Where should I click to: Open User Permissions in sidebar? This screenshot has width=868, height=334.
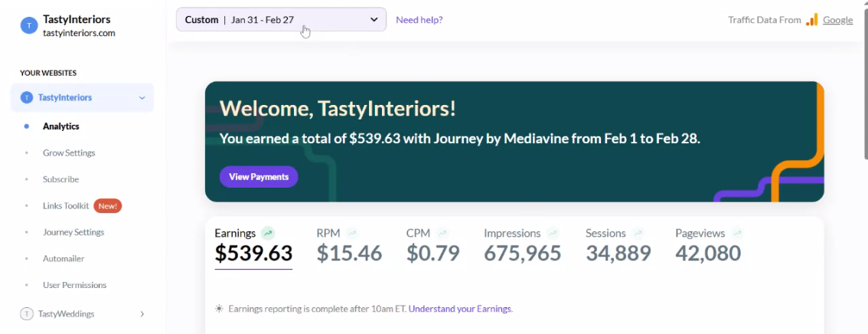point(74,285)
